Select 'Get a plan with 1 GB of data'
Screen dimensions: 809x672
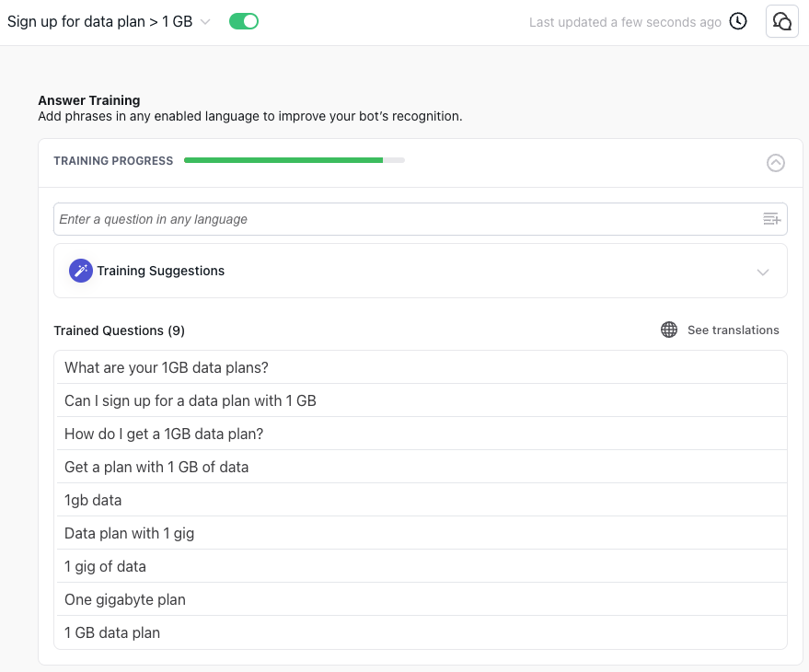coord(156,467)
